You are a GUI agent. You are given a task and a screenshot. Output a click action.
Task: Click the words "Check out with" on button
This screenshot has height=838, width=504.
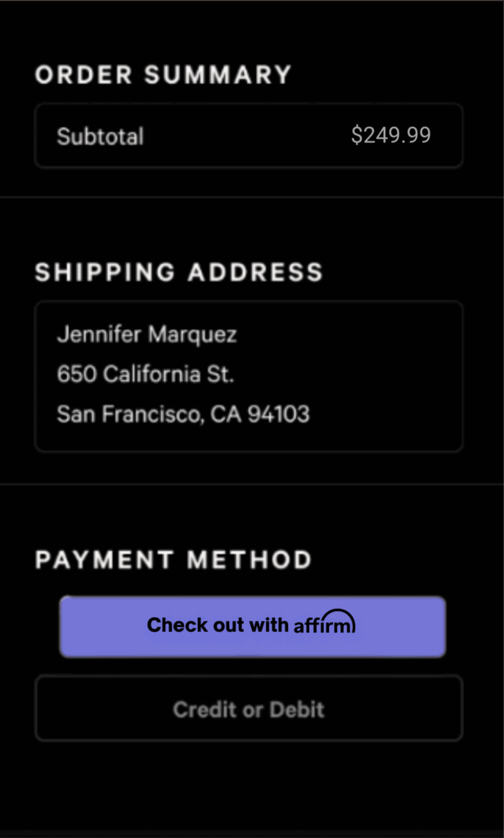point(217,625)
